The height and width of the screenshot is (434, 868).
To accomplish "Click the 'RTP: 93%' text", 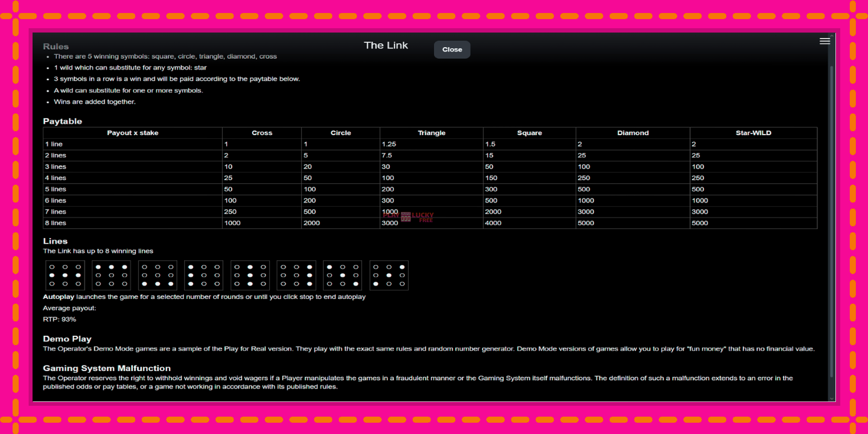I will (x=59, y=319).
